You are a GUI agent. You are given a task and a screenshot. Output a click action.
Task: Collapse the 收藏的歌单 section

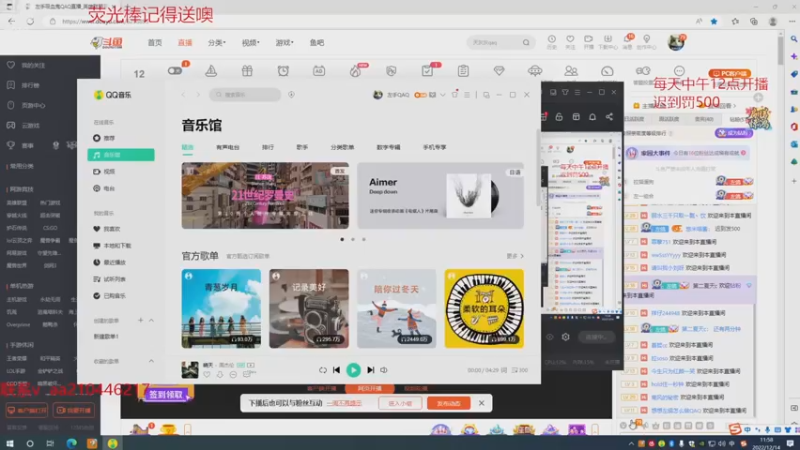pos(152,361)
